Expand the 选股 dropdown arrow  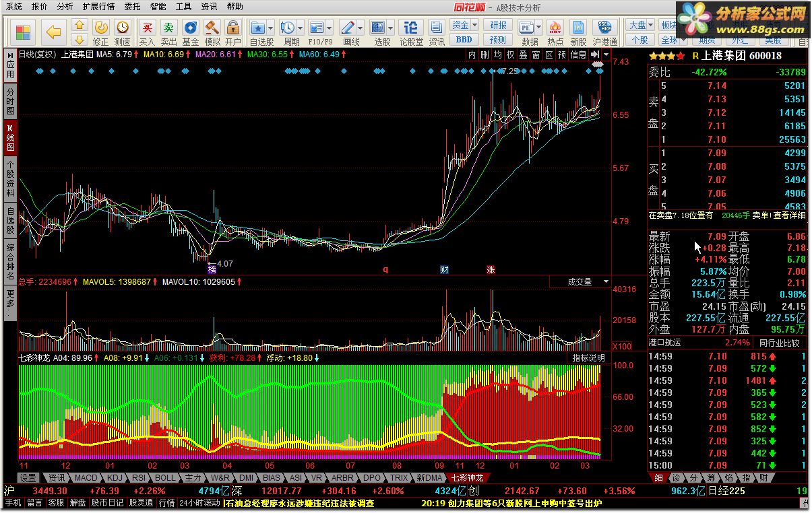click(x=391, y=29)
